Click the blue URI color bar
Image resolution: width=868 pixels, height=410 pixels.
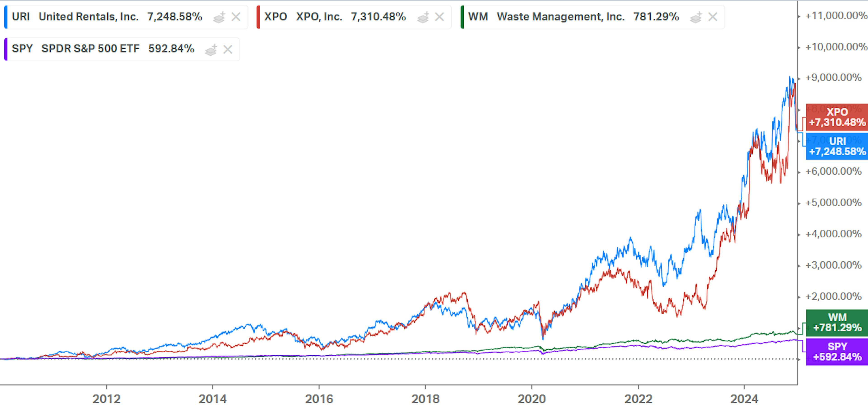tap(6, 17)
